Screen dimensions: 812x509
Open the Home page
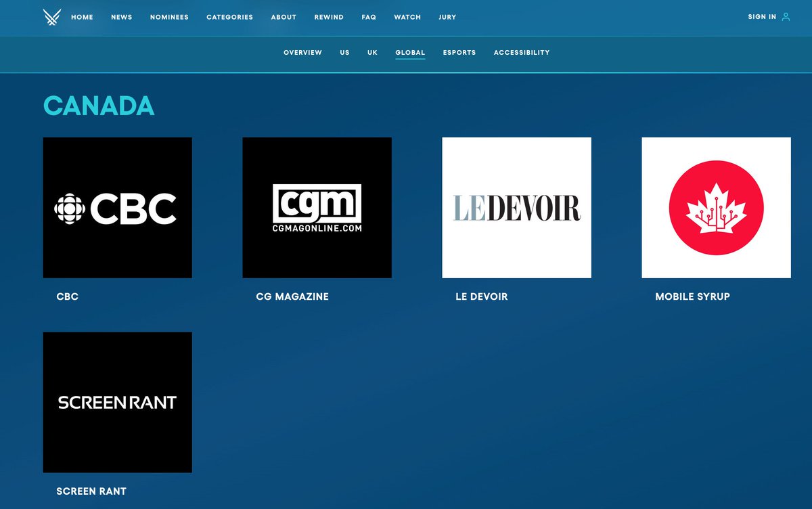[x=82, y=17]
